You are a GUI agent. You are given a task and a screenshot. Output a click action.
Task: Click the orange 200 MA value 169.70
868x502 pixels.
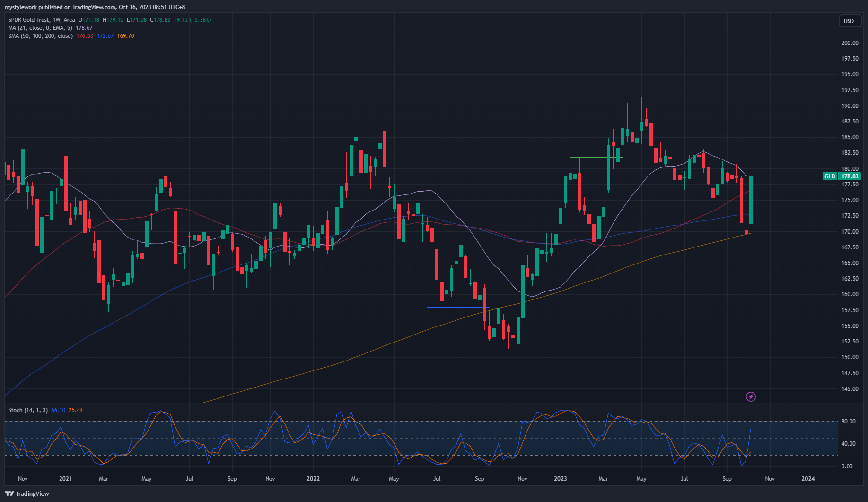(x=125, y=36)
